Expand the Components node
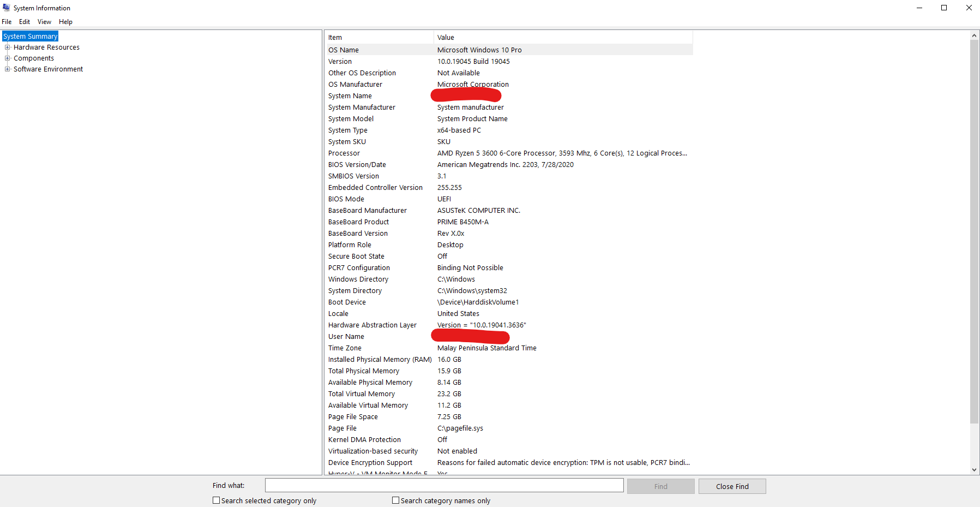980x507 pixels. click(8, 58)
